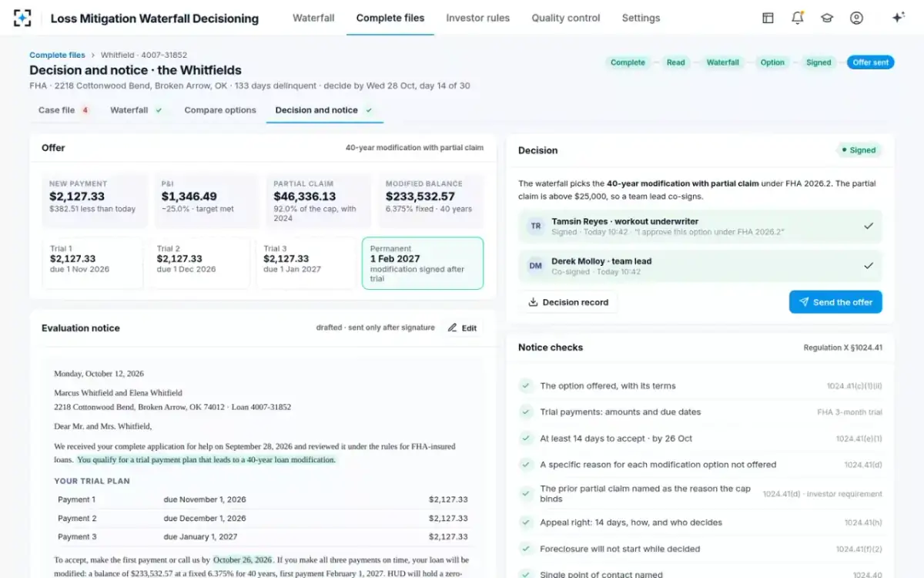Click check icon for 'At least 14 days to accept'
Image resolution: width=924 pixels, height=578 pixels.
click(525, 438)
